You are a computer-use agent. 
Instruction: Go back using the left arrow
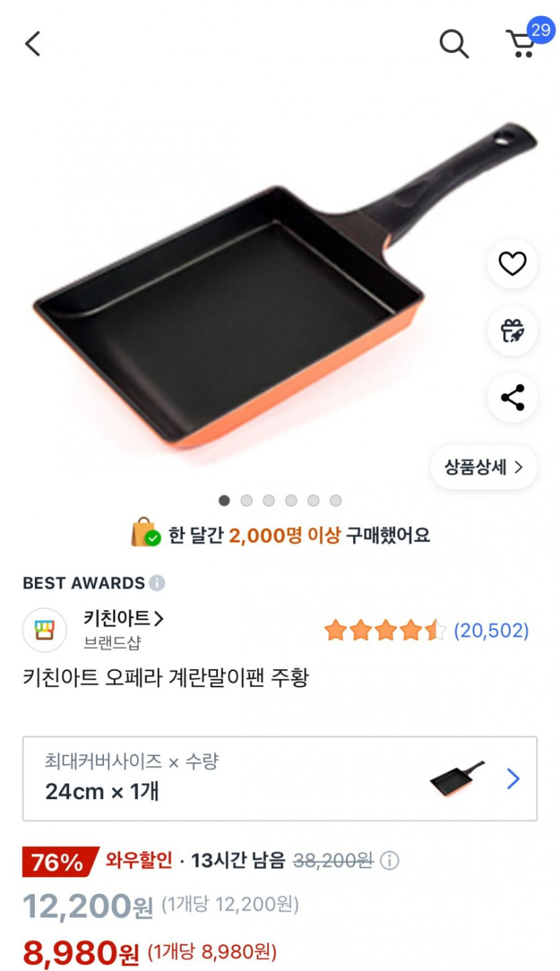pyautogui.click(x=33, y=44)
